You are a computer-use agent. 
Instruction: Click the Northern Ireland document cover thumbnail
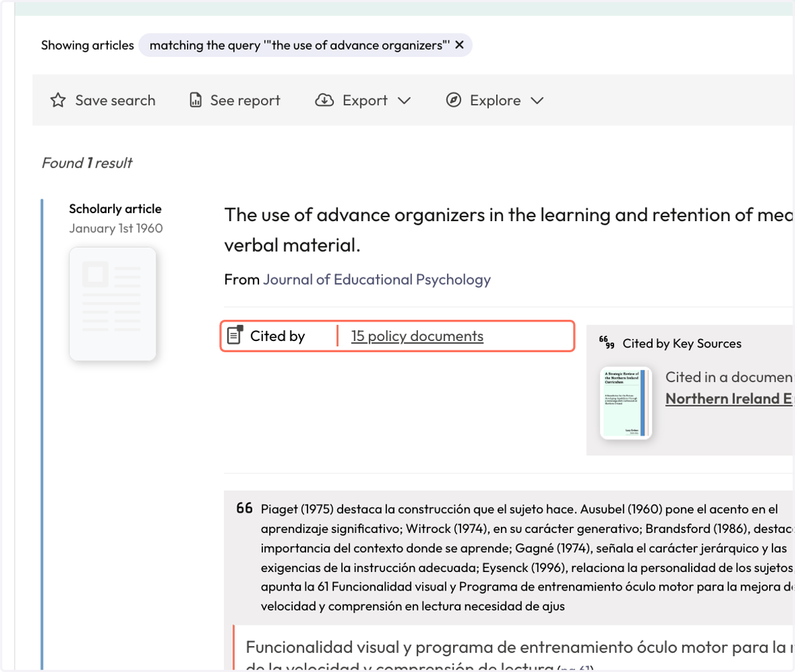tap(626, 403)
